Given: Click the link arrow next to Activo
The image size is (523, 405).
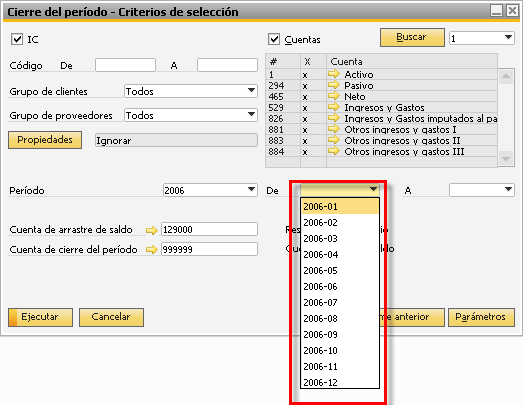Looking at the screenshot, I should point(334,74).
